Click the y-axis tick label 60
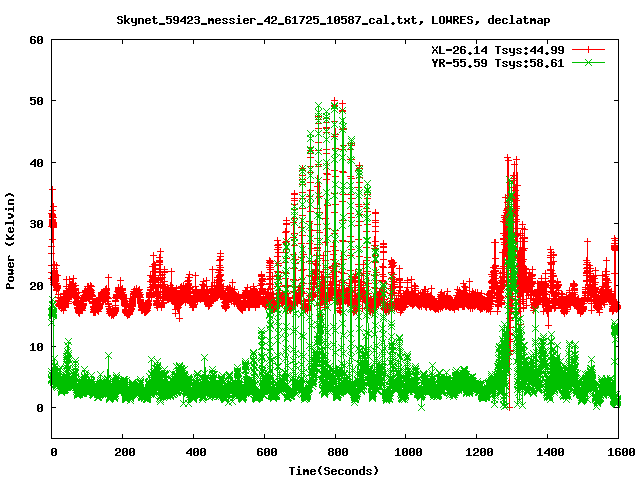This screenshot has width=640, height=480. [36, 40]
